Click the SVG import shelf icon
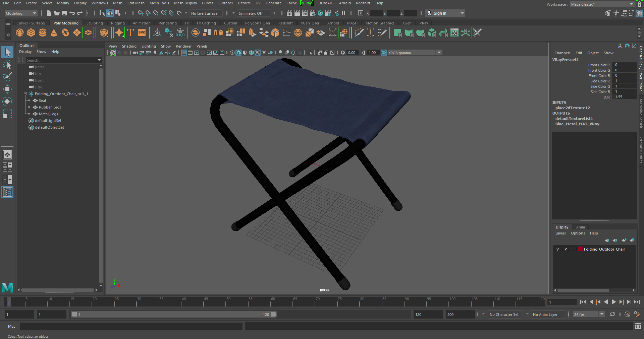Screen dimensions: 644x339 [x=142, y=33]
